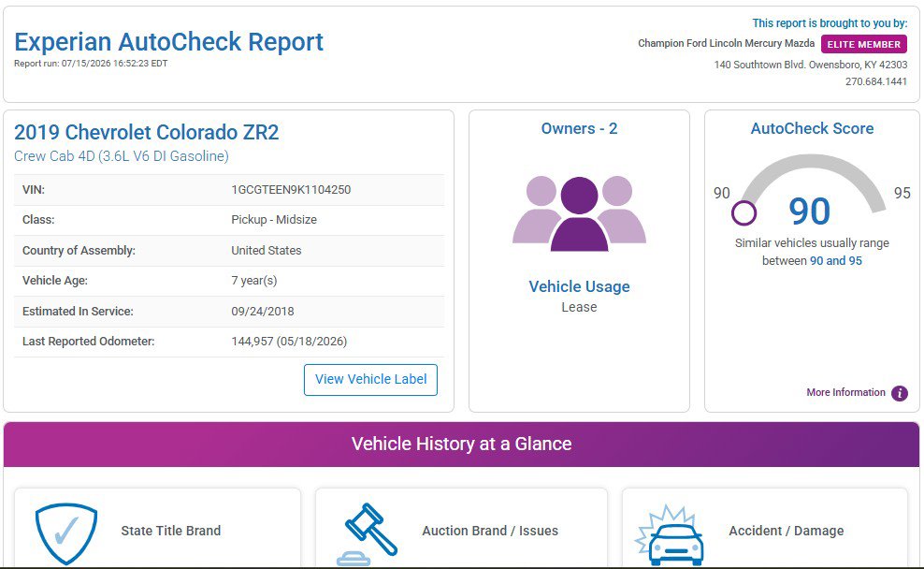Click the Accident / Damage car icon
924x569 pixels.
tap(670, 534)
